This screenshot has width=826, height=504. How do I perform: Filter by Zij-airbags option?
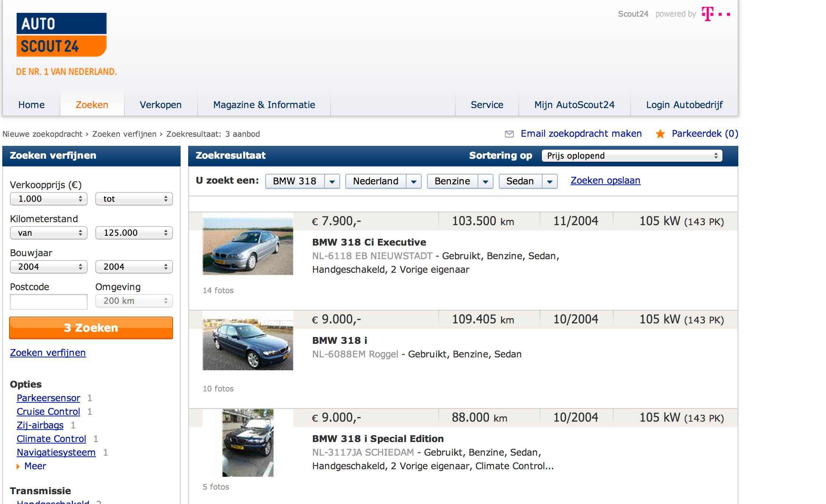[x=40, y=425]
